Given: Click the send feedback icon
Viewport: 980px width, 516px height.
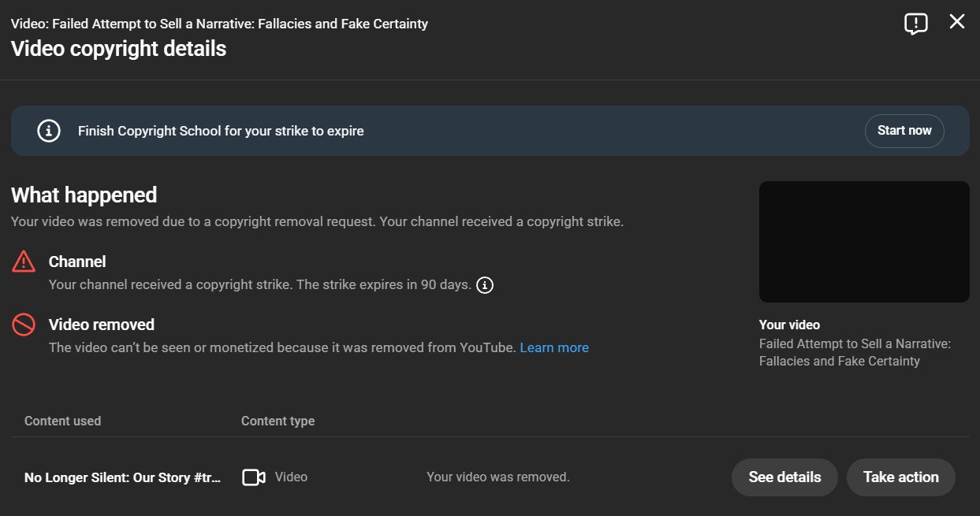Looking at the screenshot, I should 915,24.
